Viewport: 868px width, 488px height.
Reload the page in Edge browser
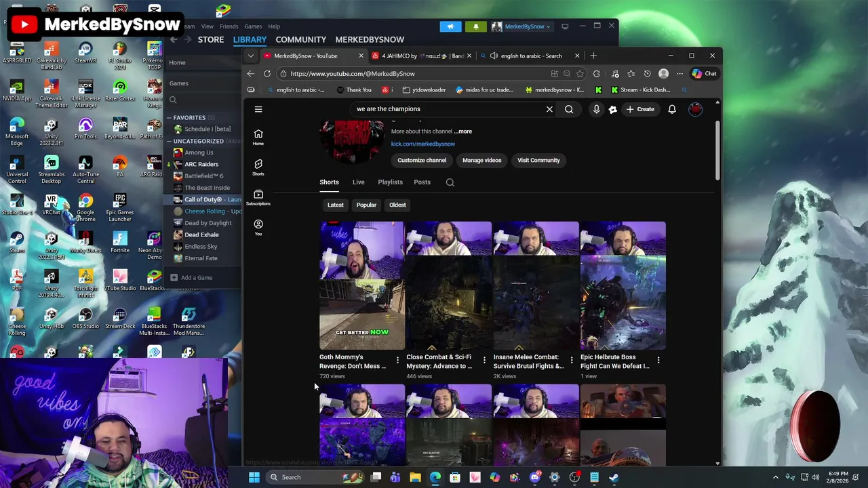click(267, 74)
